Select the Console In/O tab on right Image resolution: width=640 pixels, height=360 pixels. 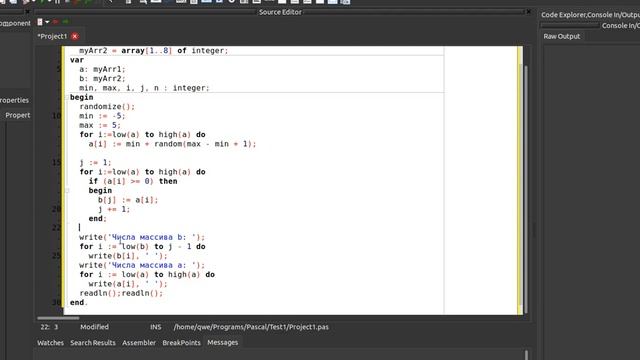[x=620, y=26]
